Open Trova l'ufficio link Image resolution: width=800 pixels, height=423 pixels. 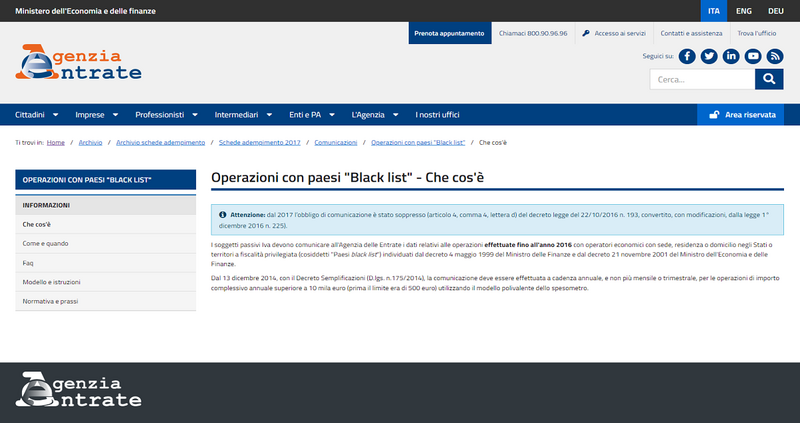757,33
